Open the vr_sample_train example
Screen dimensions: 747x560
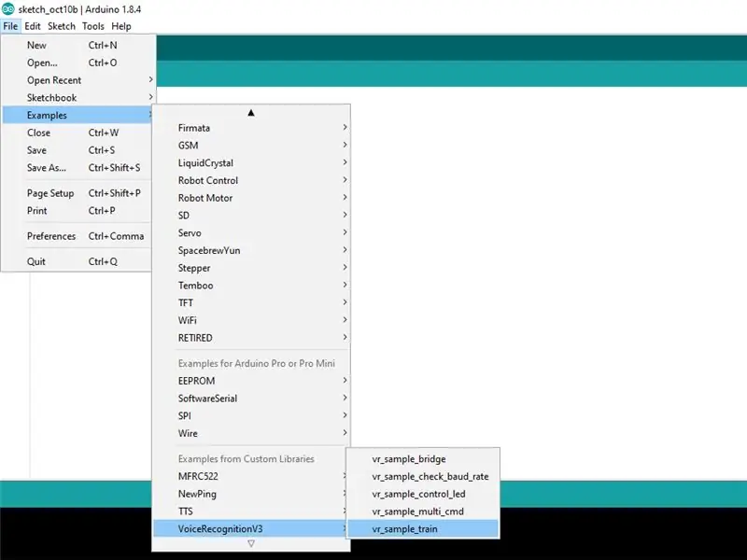(423, 529)
